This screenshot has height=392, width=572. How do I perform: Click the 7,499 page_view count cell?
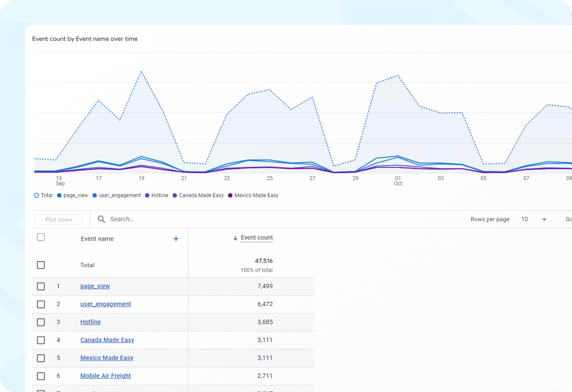pyautogui.click(x=265, y=286)
